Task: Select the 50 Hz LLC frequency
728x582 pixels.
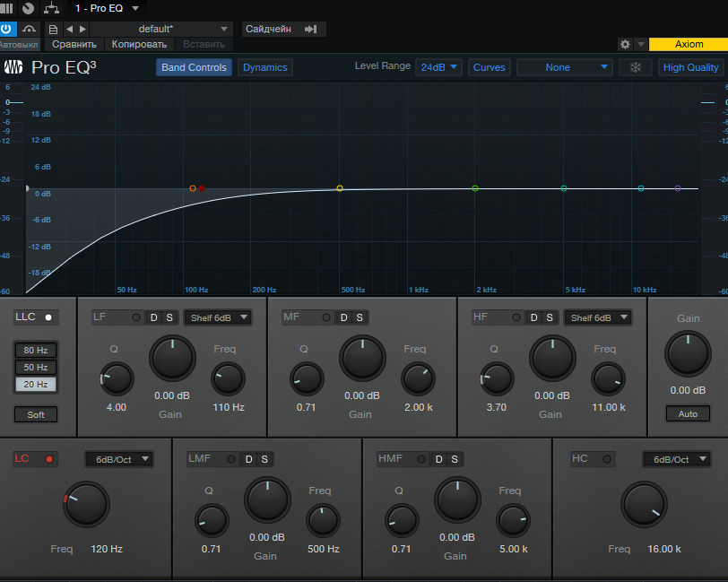Action: point(36,368)
